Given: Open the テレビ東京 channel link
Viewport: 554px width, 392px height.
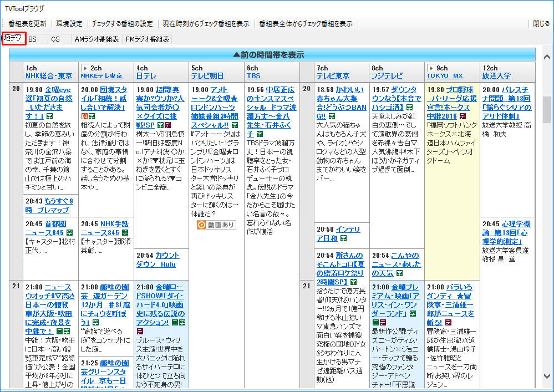Looking at the screenshot, I should click(x=333, y=76).
